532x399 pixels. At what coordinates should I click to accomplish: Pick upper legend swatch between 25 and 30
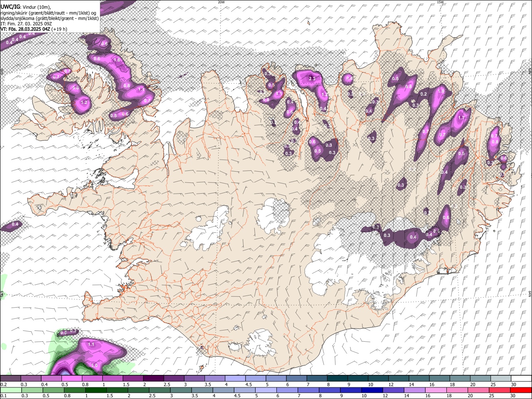pyautogui.click(x=500, y=378)
